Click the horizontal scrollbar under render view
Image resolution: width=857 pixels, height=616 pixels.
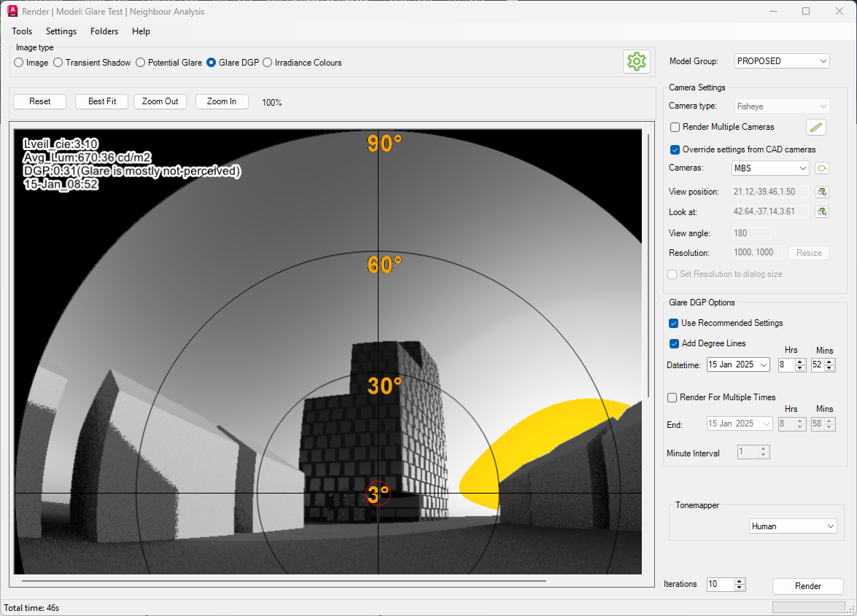point(284,581)
